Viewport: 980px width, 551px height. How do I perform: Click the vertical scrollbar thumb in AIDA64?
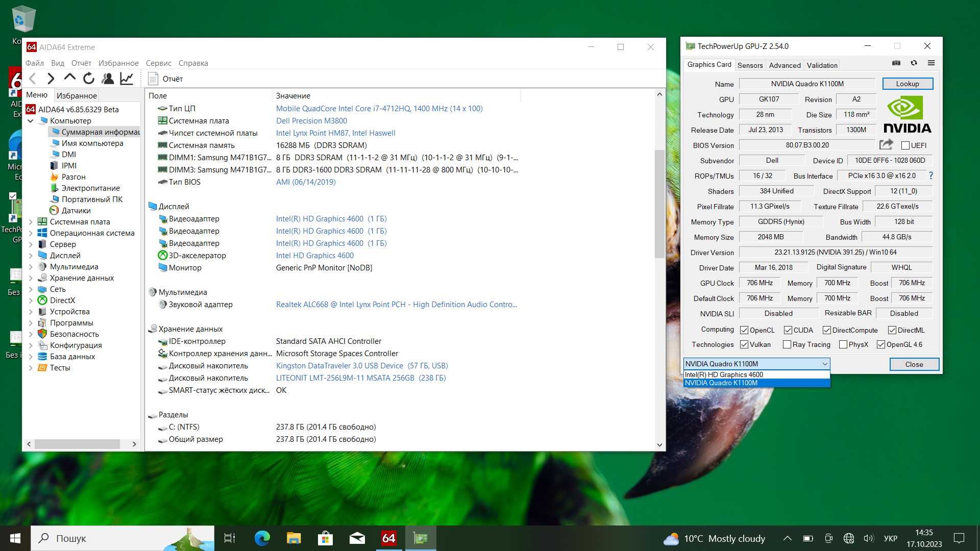coord(659,204)
